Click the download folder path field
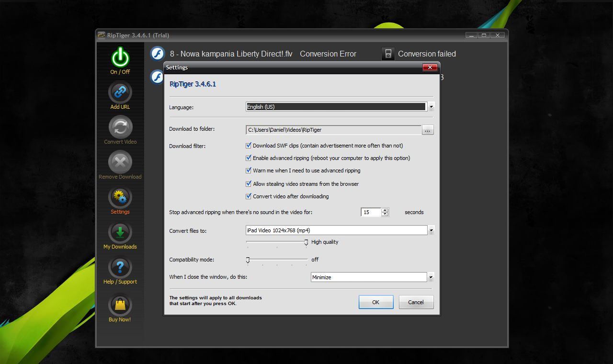This screenshot has height=364, width=613. point(334,130)
